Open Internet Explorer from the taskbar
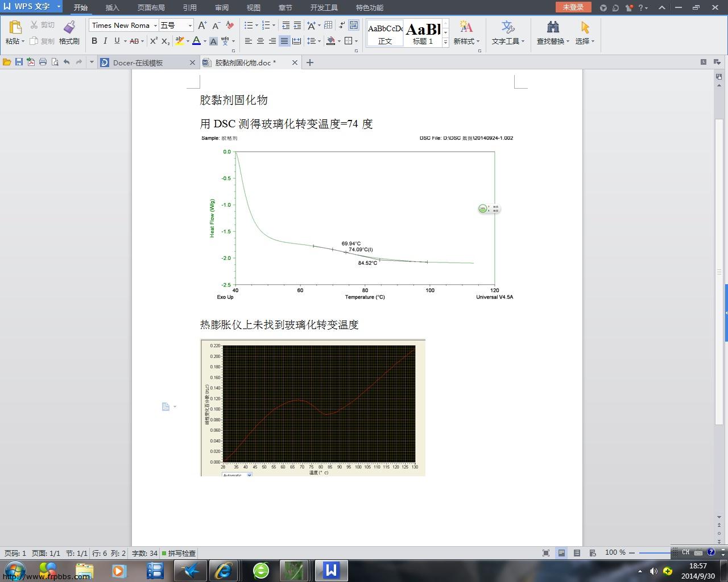The width and height of the screenshot is (728, 582). click(x=224, y=570)
